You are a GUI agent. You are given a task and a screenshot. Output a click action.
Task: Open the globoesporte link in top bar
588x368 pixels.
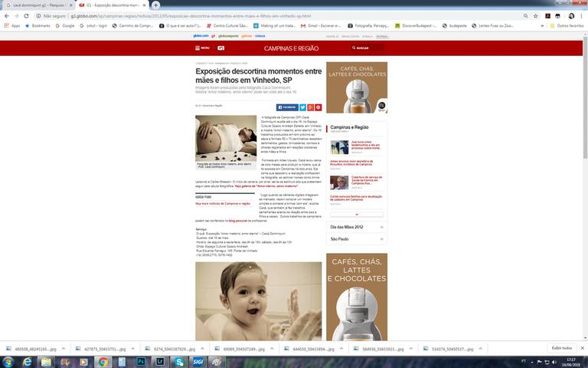[x=229, y=35]
